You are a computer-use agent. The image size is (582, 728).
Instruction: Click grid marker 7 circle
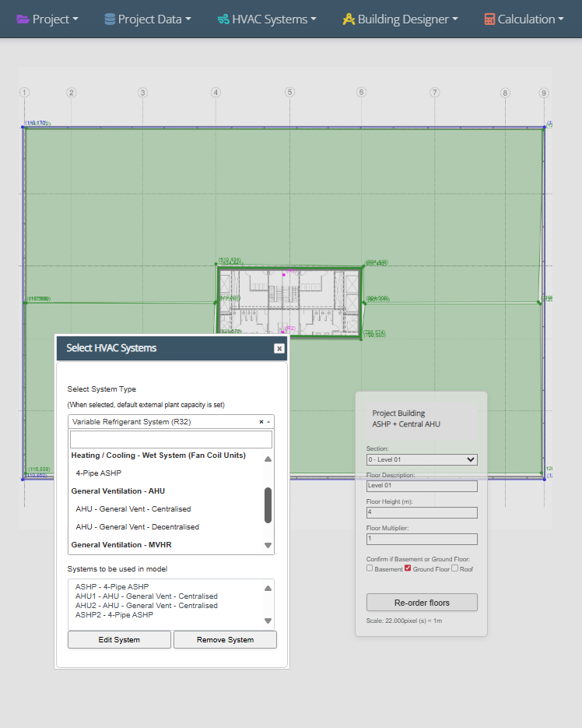tap(434, 92)
